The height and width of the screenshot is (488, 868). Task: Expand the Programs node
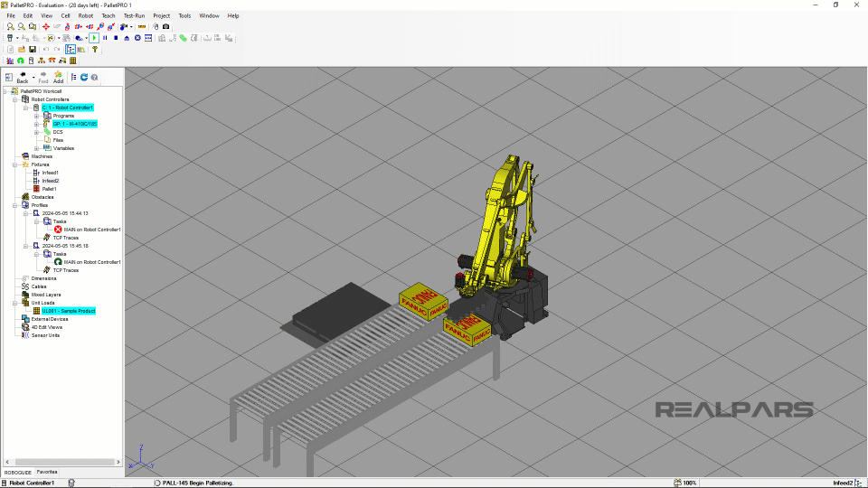[36, 117]
